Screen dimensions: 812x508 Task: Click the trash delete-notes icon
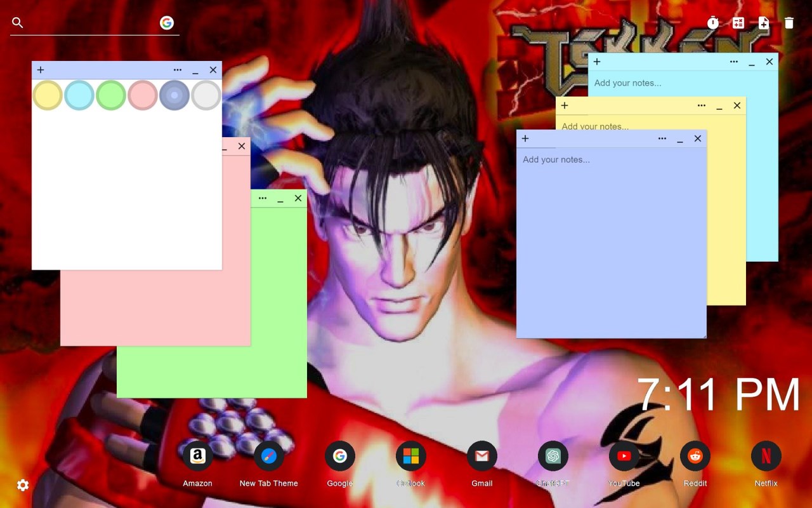[789, 23]
